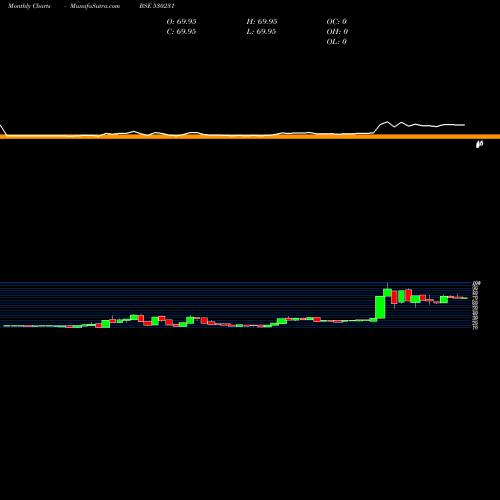Click the 'O: 69.95' open value
The width and height of the screenshot is (500, 500).
pyautogui.click(x=181, y=21)
